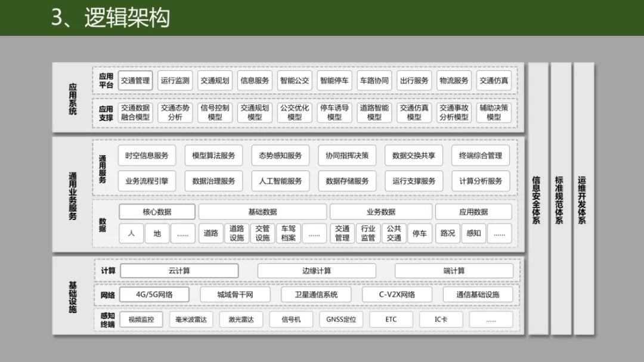Click the 核心数据 data category box
This screenshot has height=362, width=644.
coord(158,211)
